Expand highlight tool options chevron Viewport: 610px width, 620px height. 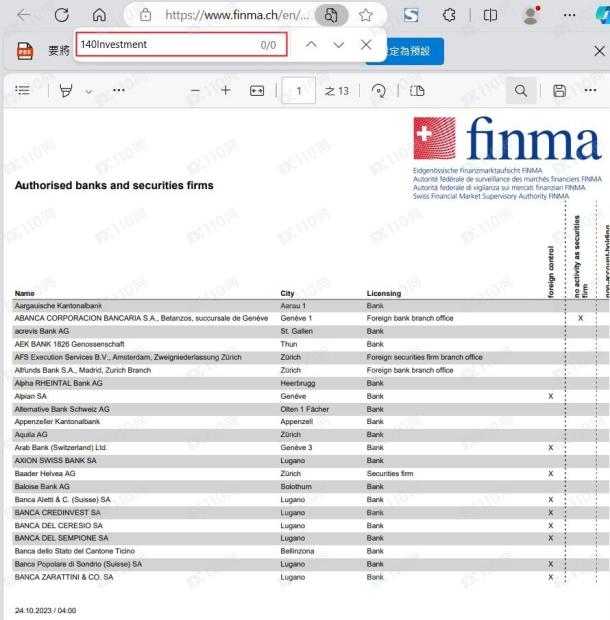click(89, 91)
